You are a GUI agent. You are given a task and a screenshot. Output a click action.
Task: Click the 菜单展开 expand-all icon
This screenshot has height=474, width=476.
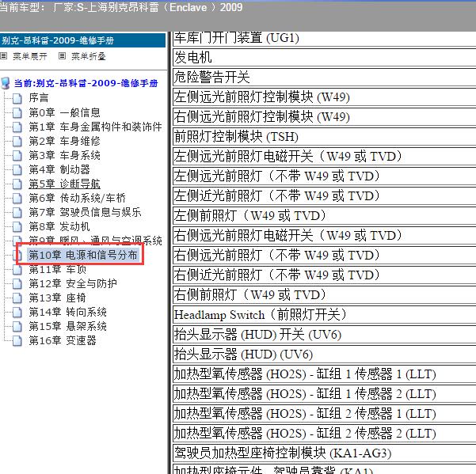point(3,56)
